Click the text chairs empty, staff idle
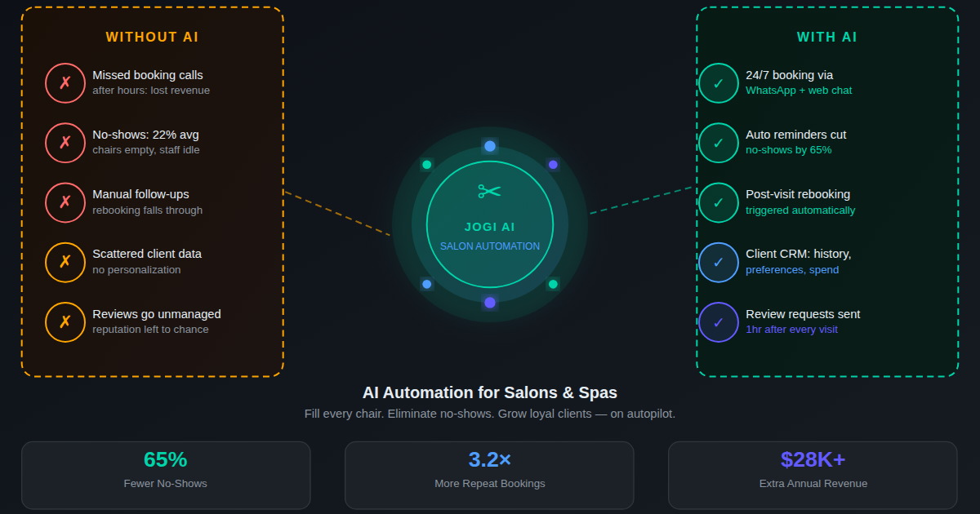980x514 pixels. coord(146,150)
